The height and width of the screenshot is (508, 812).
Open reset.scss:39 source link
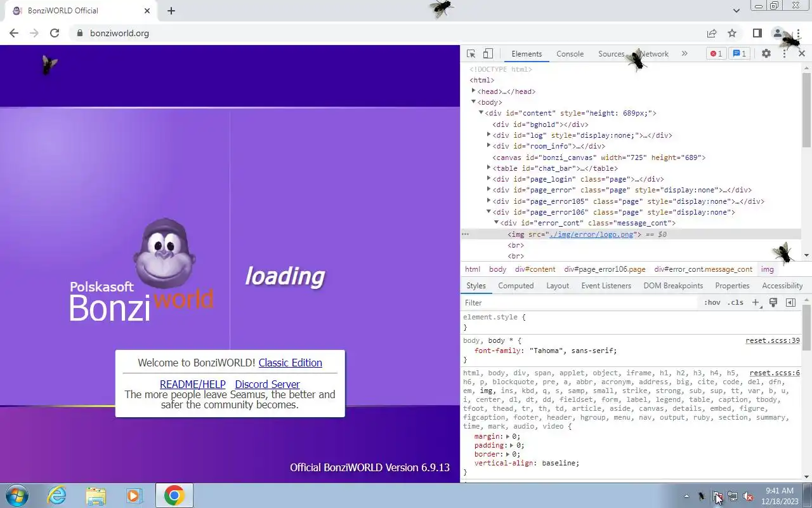click(773, 341)
